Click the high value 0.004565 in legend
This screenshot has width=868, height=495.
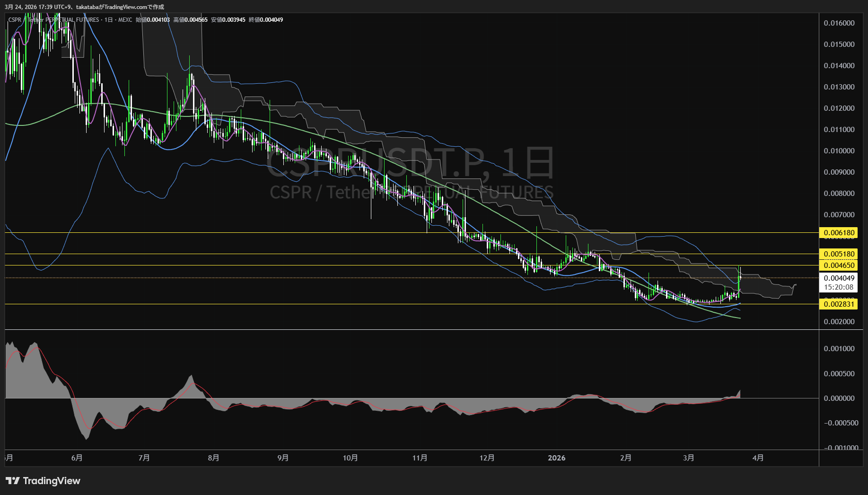tap(195, 20)
